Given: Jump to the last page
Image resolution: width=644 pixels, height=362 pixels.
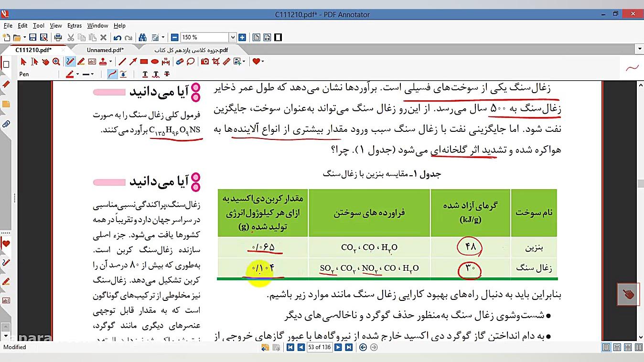Looking at the screenshot, I should tap(348, 347).
